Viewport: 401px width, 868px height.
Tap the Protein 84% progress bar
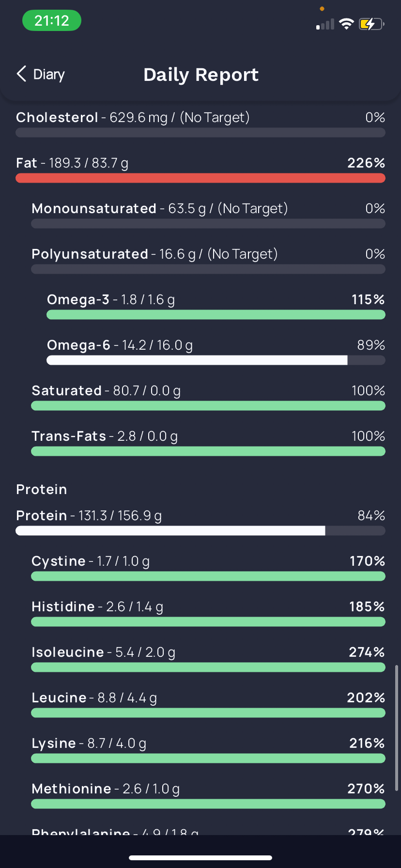(200, 531)
